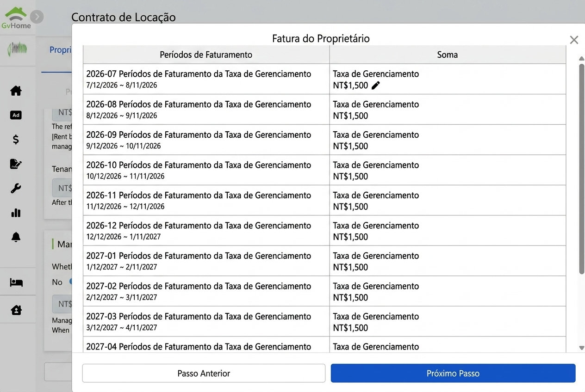Click the Próximo Passo button

[x=453, y=373]
